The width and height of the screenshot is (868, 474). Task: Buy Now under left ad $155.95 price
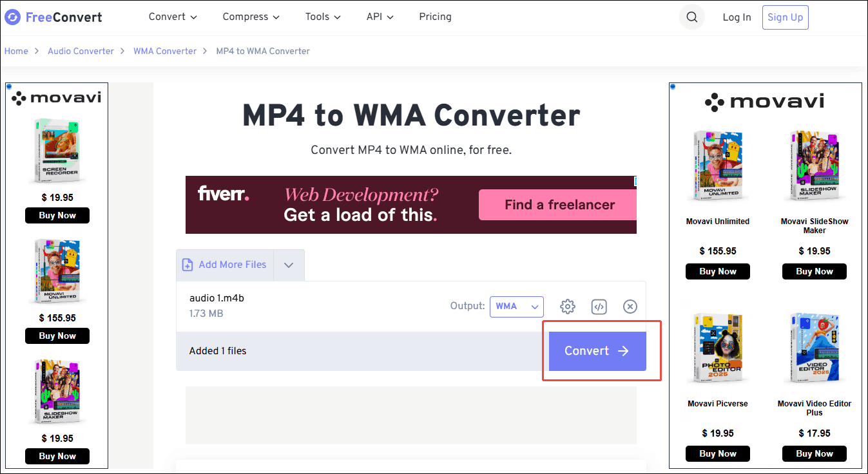[x=57, y=336]
